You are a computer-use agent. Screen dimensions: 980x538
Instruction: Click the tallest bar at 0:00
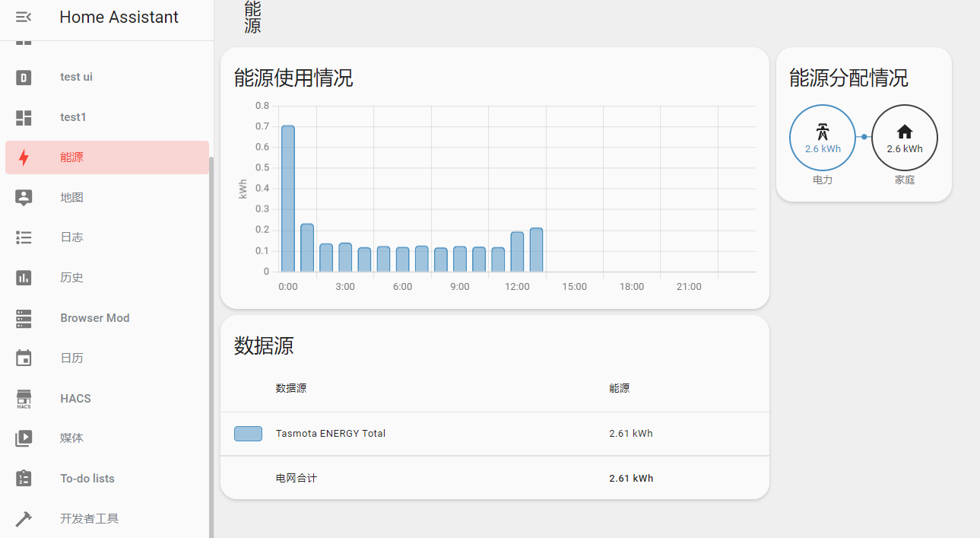pos(288,198)
